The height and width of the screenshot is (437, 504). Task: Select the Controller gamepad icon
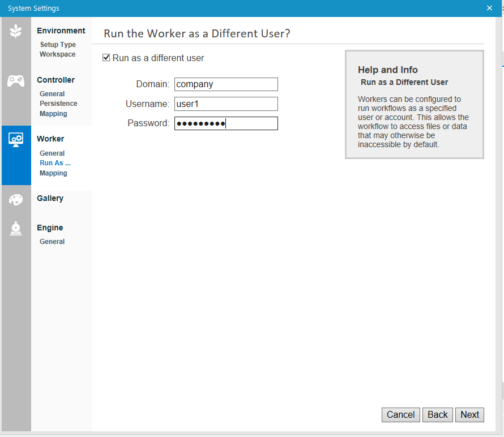point(16,80)
